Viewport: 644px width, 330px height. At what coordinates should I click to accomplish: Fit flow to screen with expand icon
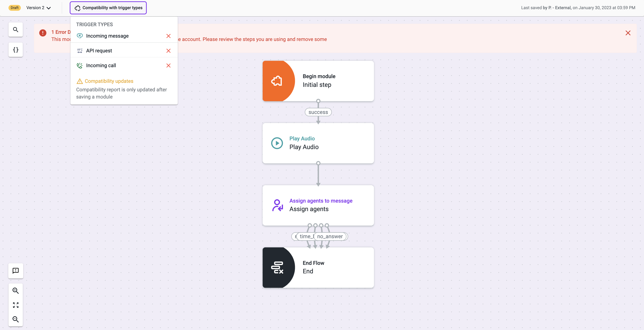(15, 305)
